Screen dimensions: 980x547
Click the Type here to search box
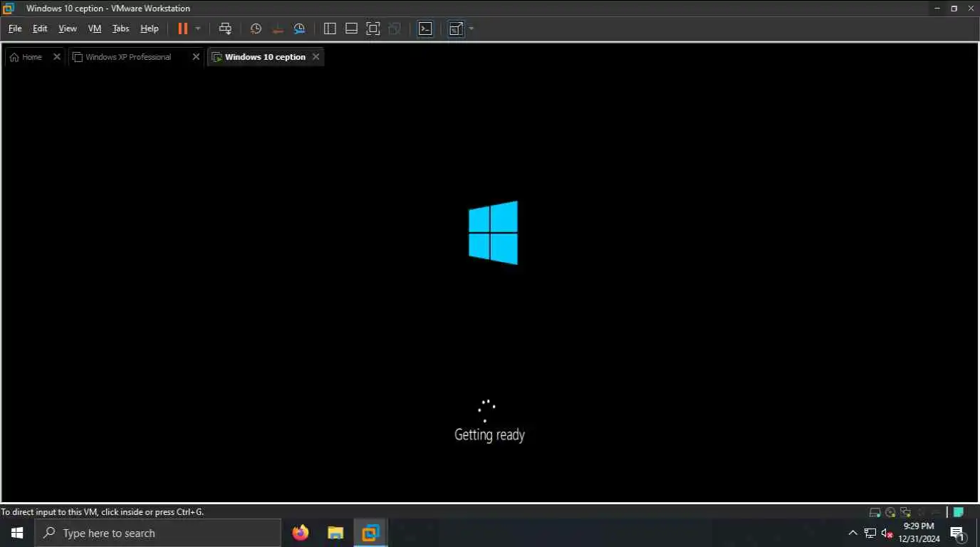(158, 533)
